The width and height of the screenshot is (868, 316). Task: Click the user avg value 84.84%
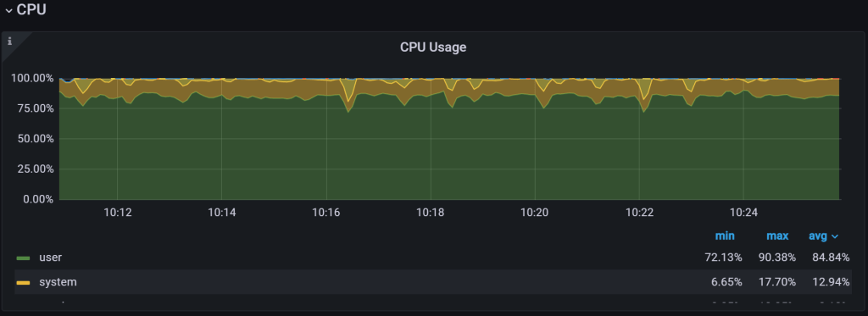(831, 258)
